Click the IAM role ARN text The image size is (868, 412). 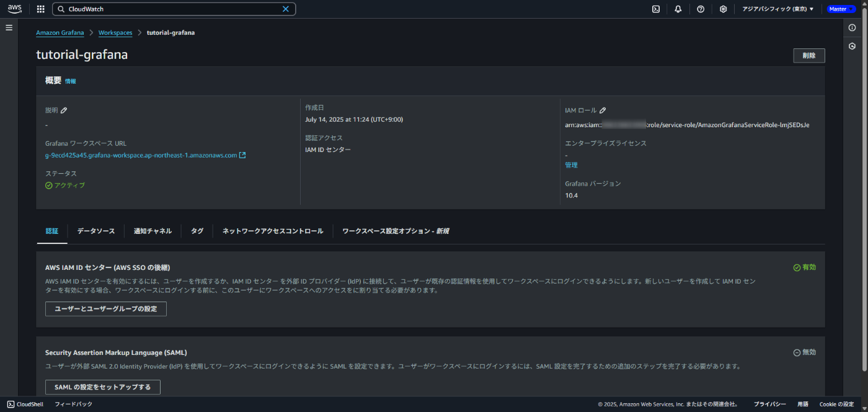(x=687, y=125)
